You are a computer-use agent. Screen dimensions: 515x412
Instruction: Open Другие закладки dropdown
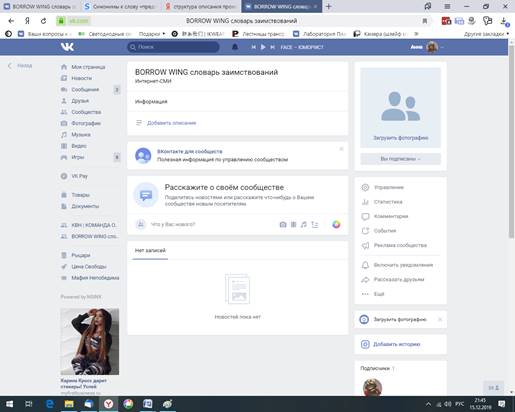[486, 34]
